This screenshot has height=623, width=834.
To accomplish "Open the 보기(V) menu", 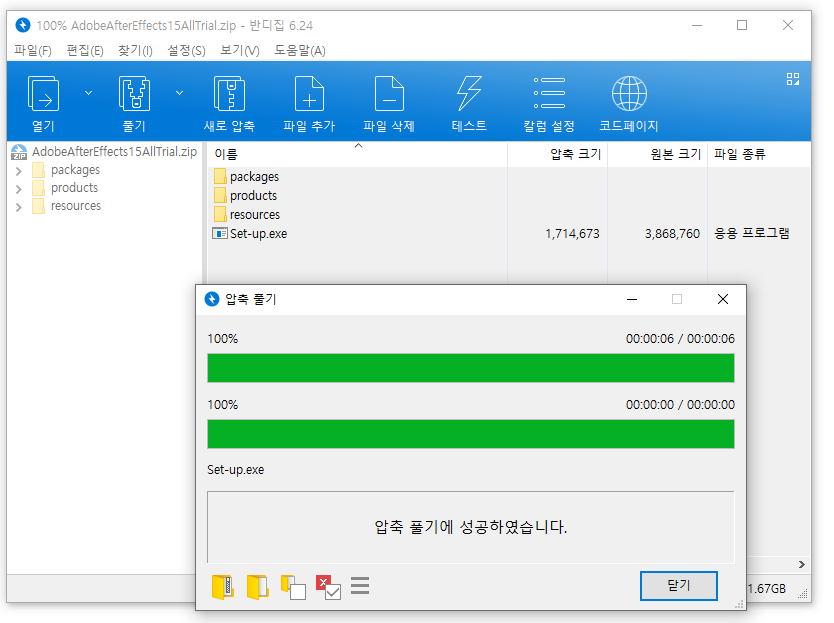I will (240, 51).
